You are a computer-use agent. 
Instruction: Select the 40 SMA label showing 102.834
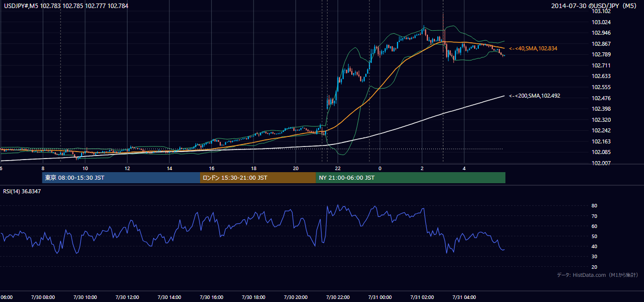tap(533, 48)
